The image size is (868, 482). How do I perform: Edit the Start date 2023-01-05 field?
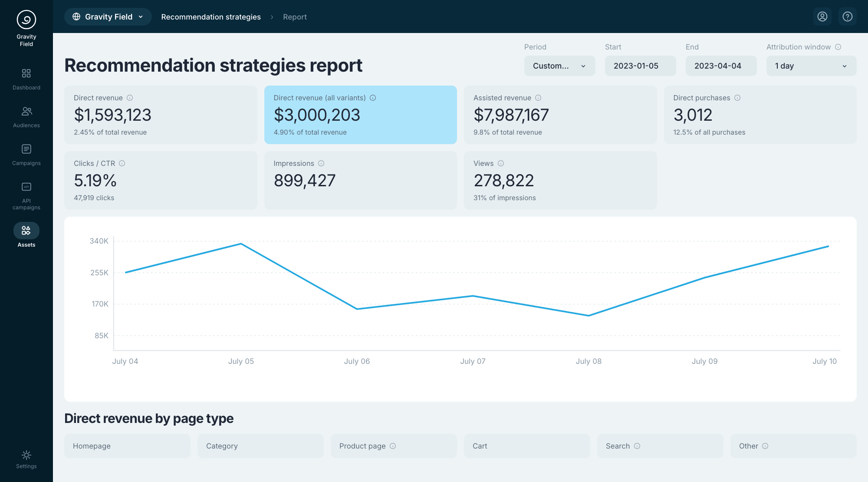click(x=640, y=66)
